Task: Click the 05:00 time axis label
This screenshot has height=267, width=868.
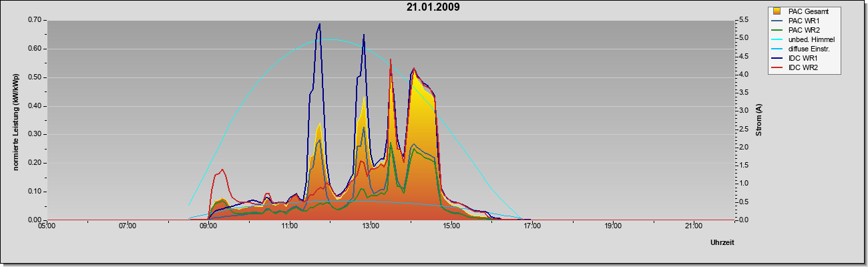Action: pyautogui.click(x=47, y=227)
